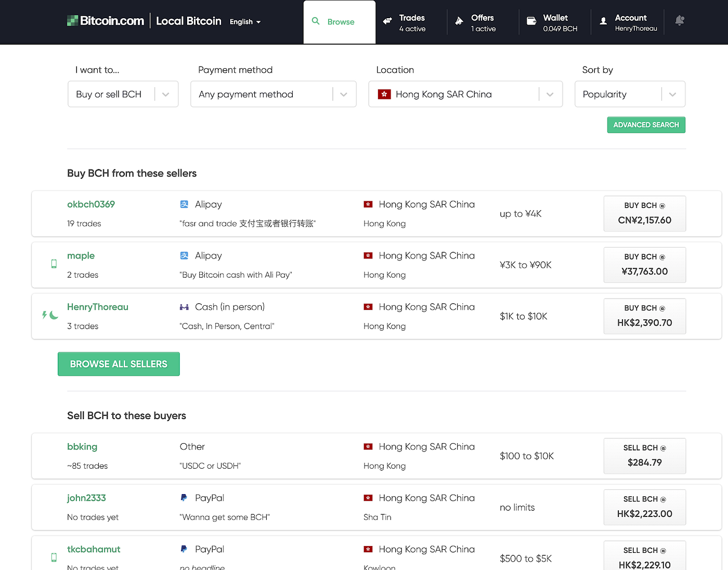Viewport: 728px width, 570px height.
Task: Open the Buy or sell BCH dropdown
Action: (123, 94)
